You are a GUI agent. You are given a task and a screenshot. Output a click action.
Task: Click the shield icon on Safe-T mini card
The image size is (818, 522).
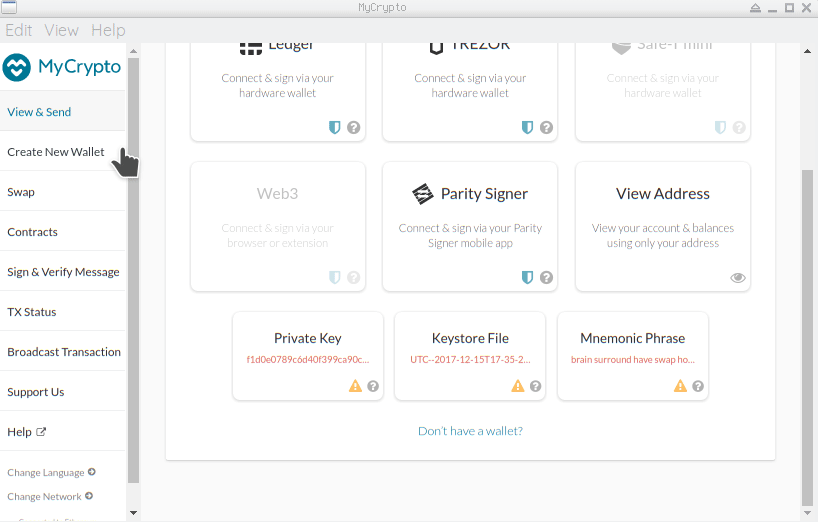click(720, 127)
